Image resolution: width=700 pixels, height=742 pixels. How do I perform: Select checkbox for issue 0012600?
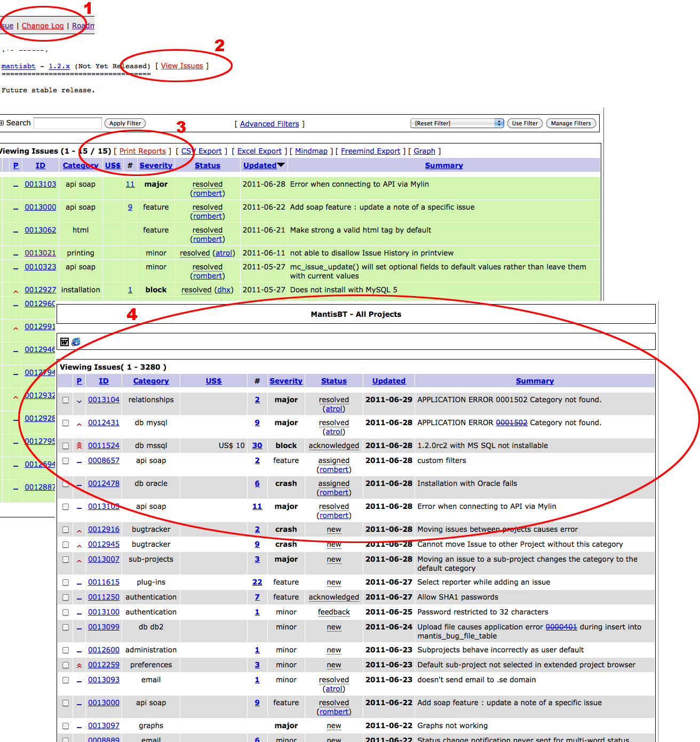point(66,650)
